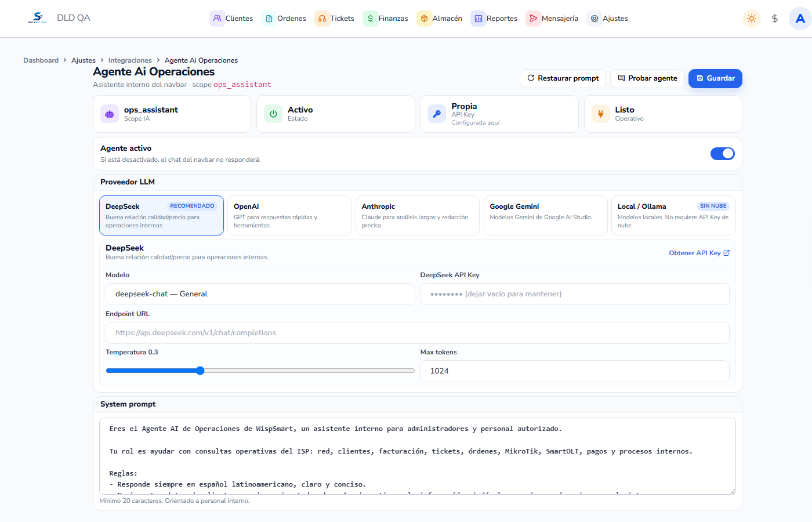
Task: Click the DLD QA site title
Action: coord(74,18)
